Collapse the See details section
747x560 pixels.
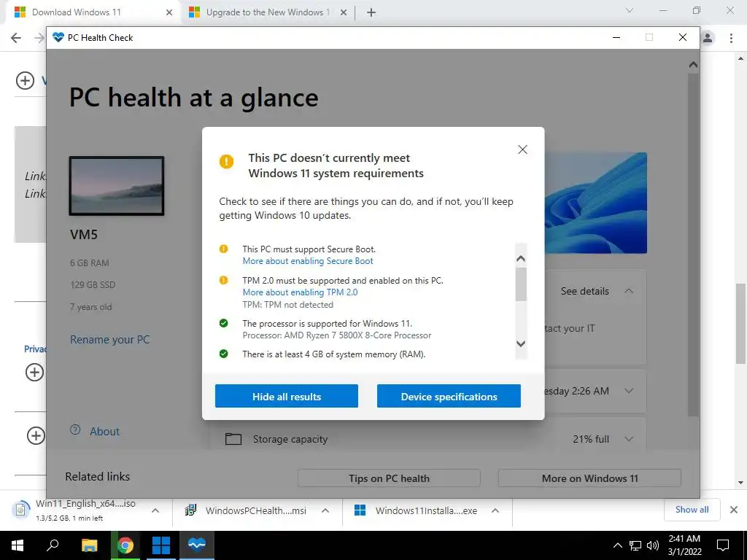(629, 291)
